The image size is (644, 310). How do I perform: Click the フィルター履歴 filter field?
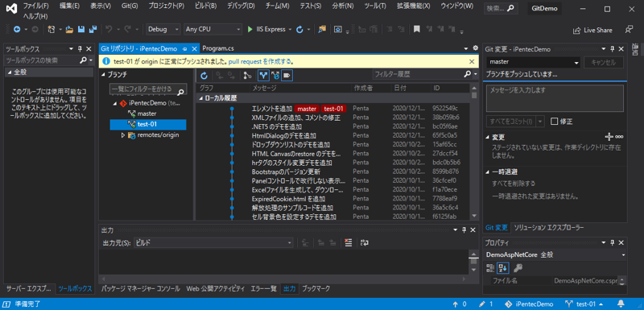coord(418,74)
